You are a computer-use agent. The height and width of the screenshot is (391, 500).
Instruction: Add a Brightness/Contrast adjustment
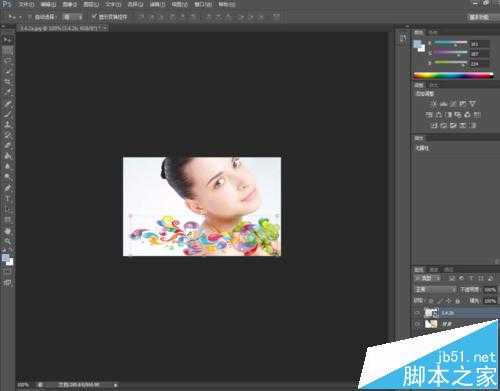[434, 104]
